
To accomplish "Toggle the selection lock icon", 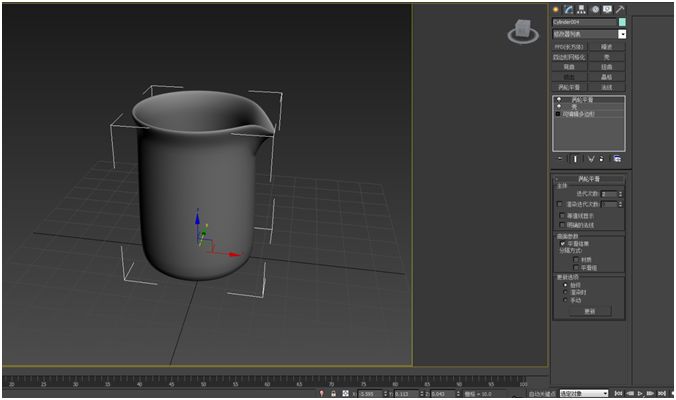I will tap(333, 394).
